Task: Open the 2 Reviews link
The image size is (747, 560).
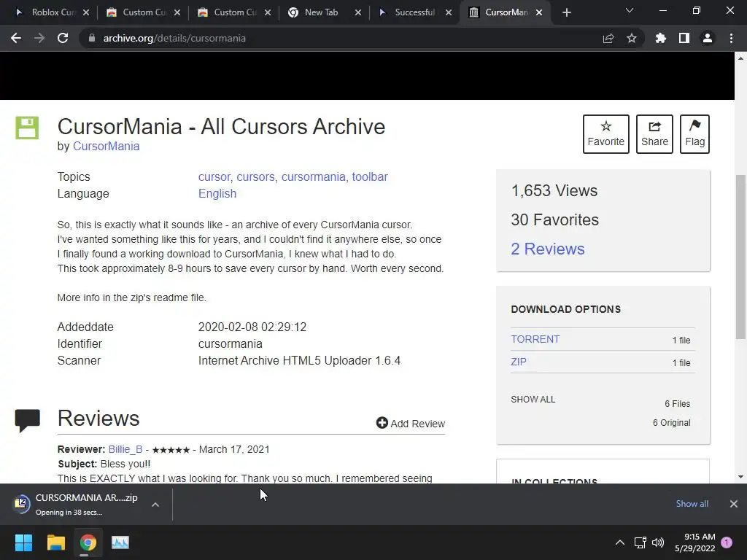Action: point(547,249)
